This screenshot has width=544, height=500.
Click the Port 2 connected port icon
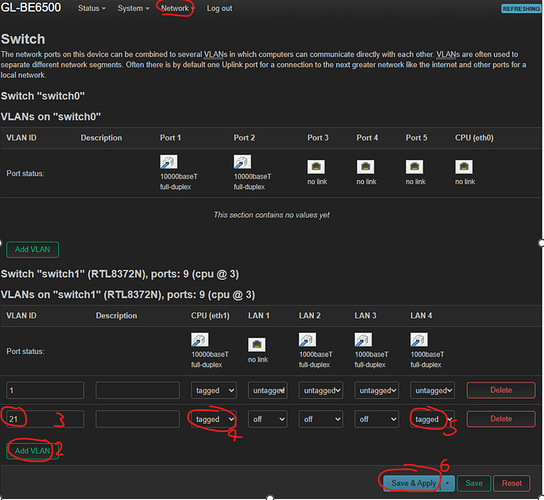(x=242, y=162)
